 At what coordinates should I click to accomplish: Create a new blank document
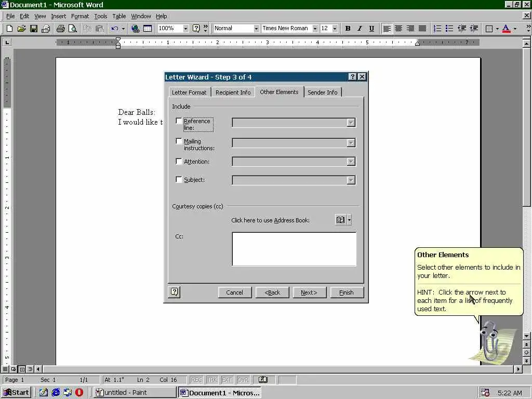pyautogui.click(x=9, y=29)
